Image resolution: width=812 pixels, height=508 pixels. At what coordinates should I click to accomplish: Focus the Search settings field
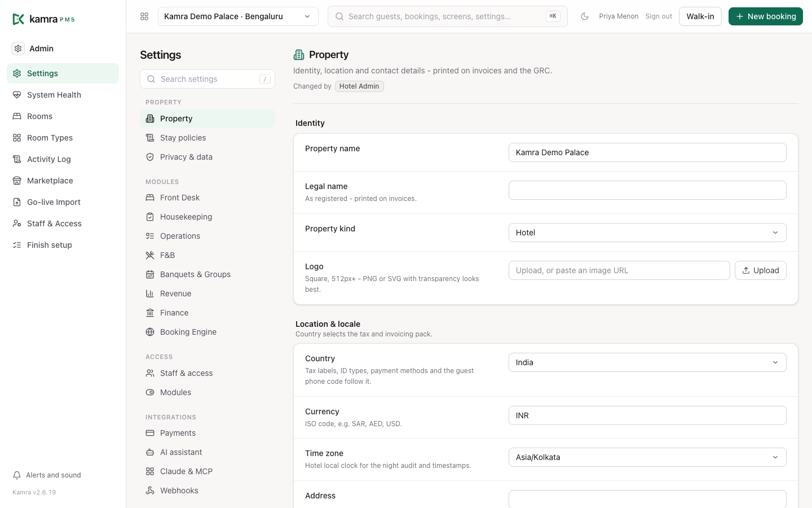coord(208,79)
